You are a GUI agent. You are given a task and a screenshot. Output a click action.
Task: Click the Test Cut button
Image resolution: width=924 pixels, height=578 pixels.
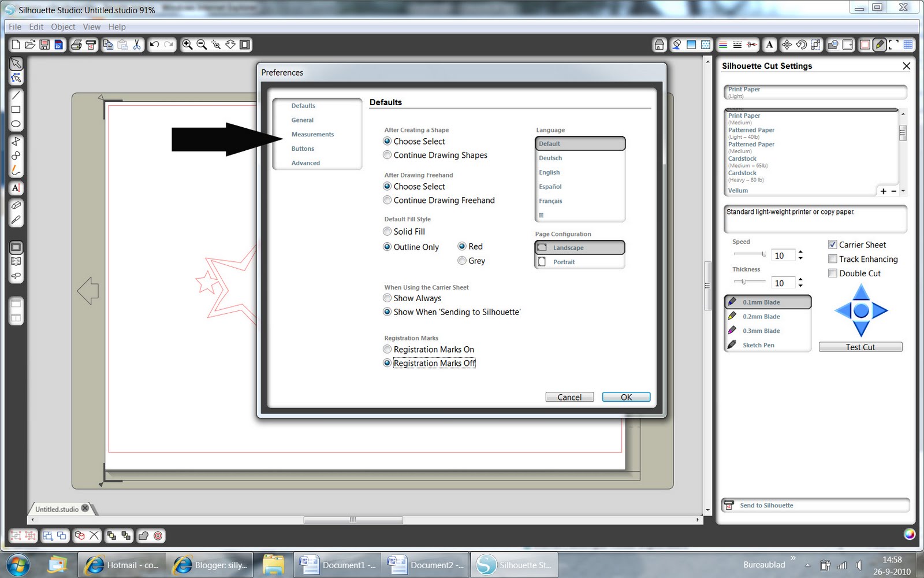pos(860,347)
